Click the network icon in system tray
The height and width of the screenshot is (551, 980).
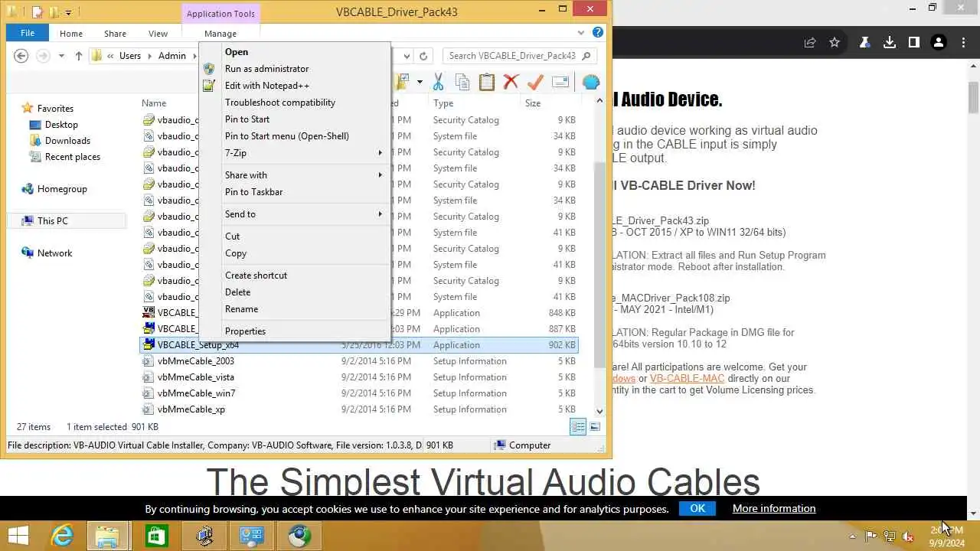890,536
